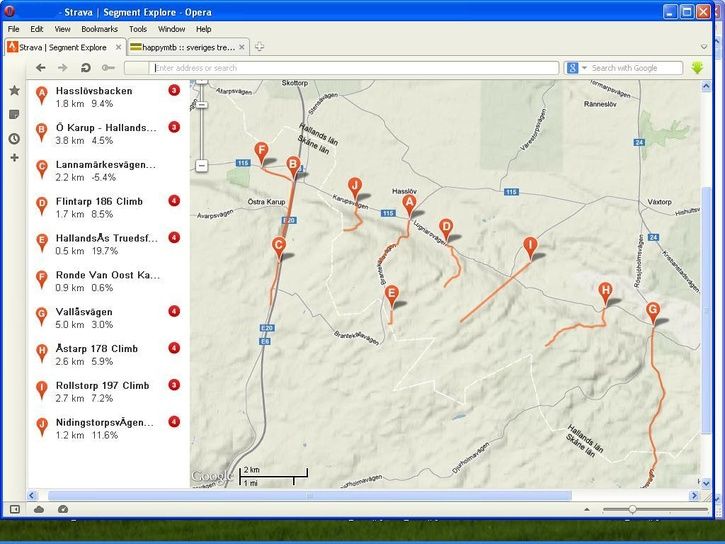Open the Tools menu
Screen dimensions: 725x544
tap(138, 29)
